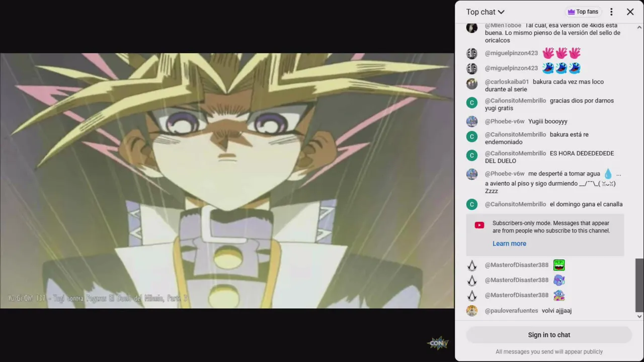The height and width of the screenshot is (362, 644).
Task: Click @MasterofDisaster388 avatar in last emoji message
Action: click(x=472, y=295)
